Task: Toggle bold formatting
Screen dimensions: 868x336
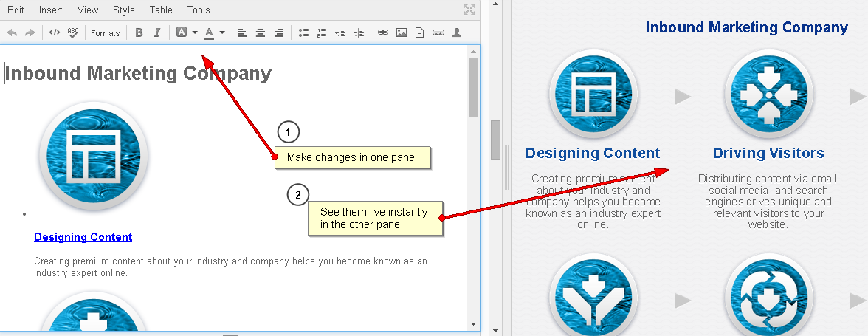Action: click(x=139, y=32)
